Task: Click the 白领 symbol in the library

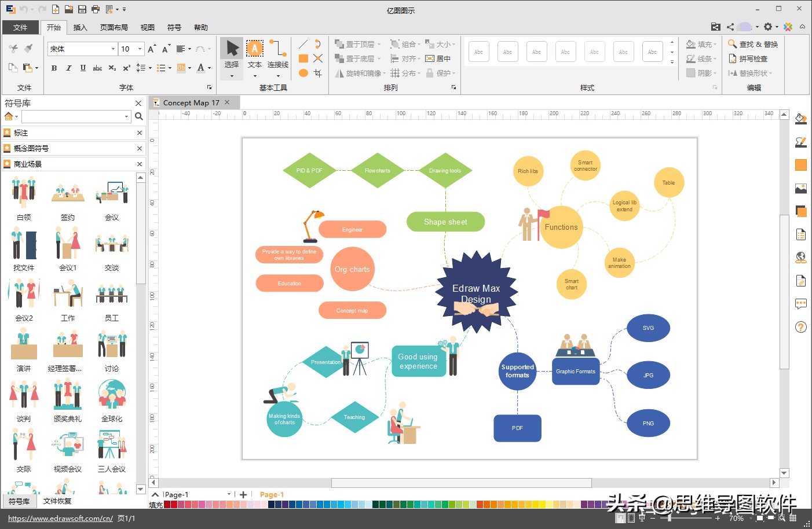Action: point(24,199)
